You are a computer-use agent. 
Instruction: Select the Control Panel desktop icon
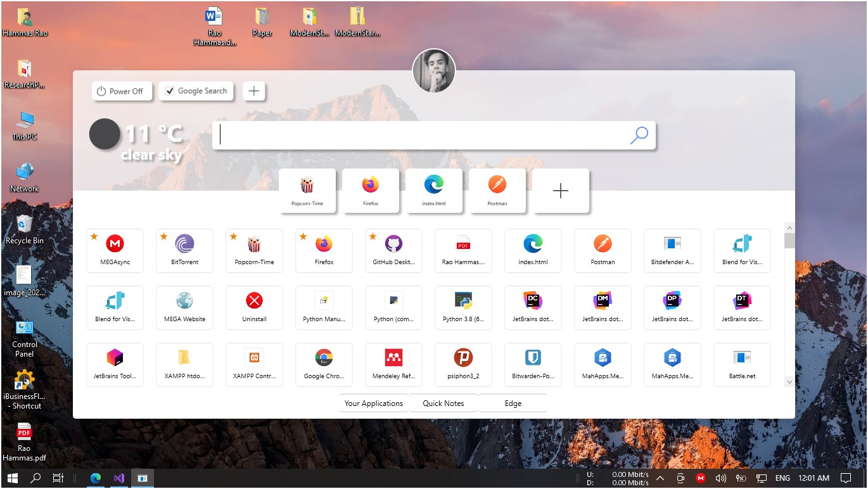click(x=25, y=339)
